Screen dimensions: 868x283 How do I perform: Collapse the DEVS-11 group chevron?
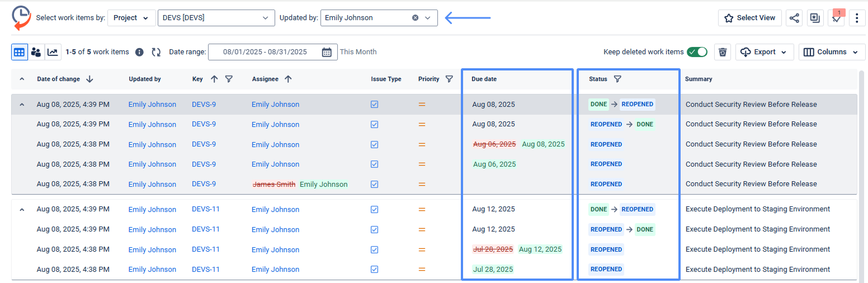click(22, 210)
